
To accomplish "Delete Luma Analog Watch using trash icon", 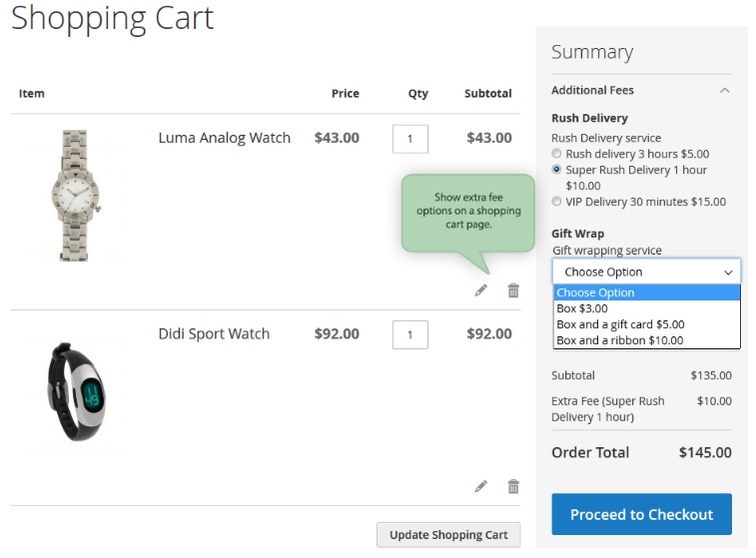I will pyautogui.click(x=513, y=290).
